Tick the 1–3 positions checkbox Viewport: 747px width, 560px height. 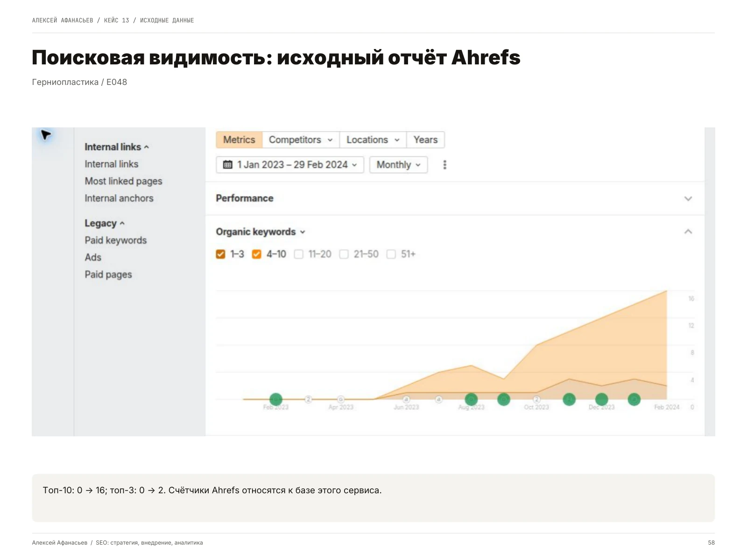[x=220, y=254]
